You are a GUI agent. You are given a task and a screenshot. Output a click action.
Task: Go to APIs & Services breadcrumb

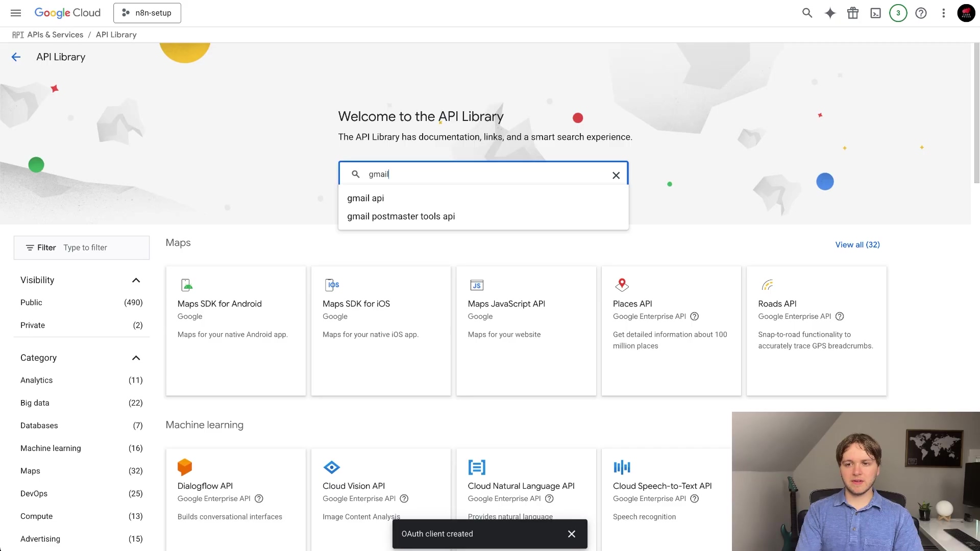coord(55,35)
